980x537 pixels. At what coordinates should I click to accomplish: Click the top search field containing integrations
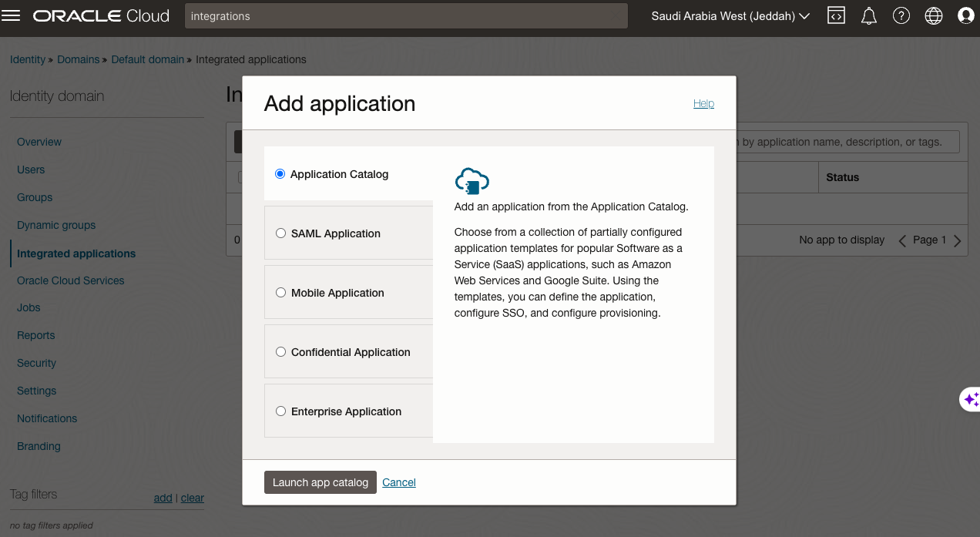pyautogui.click(x=405, y=15)
